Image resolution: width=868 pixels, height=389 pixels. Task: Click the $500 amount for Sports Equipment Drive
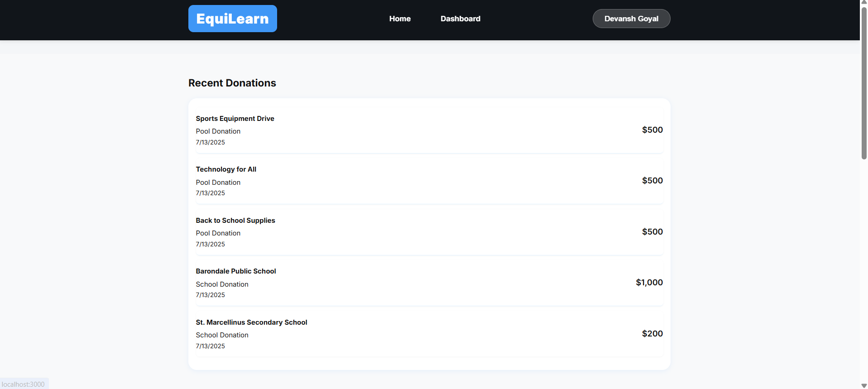click(x=652, y=130)
